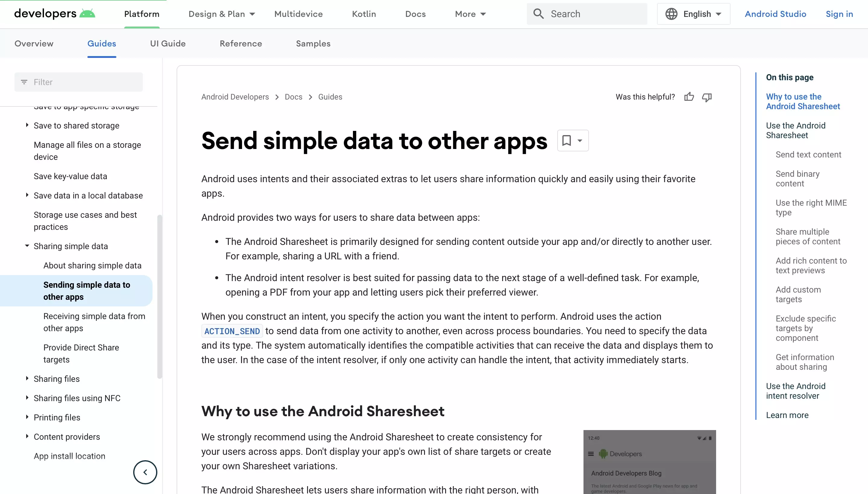Click the Filter sidebar input field
The width and height of the screenshot is (868, 494).
click(78, 82)
